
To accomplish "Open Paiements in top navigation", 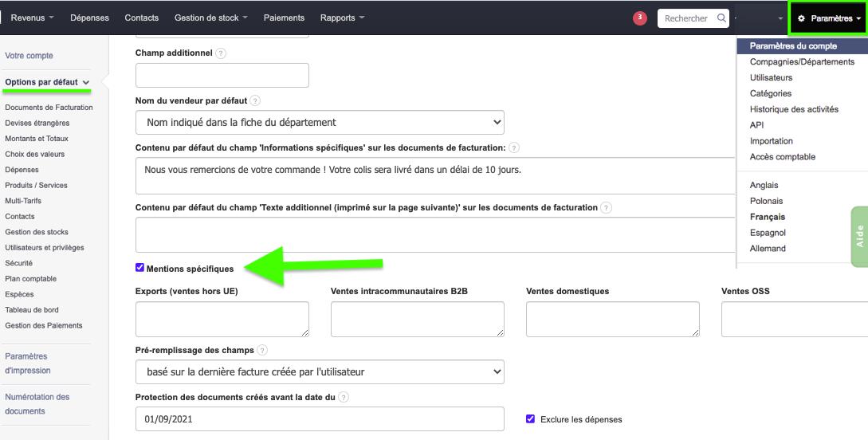I will 284,18.
